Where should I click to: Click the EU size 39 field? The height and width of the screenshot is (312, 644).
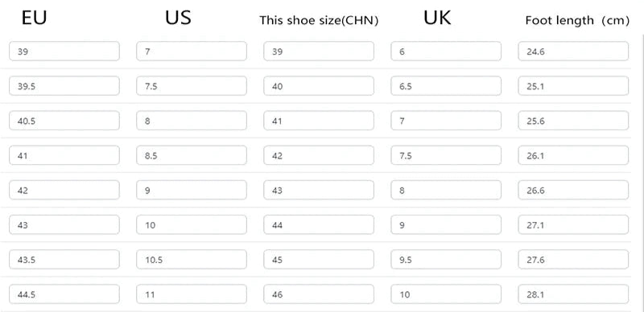(x=64, y=51)
